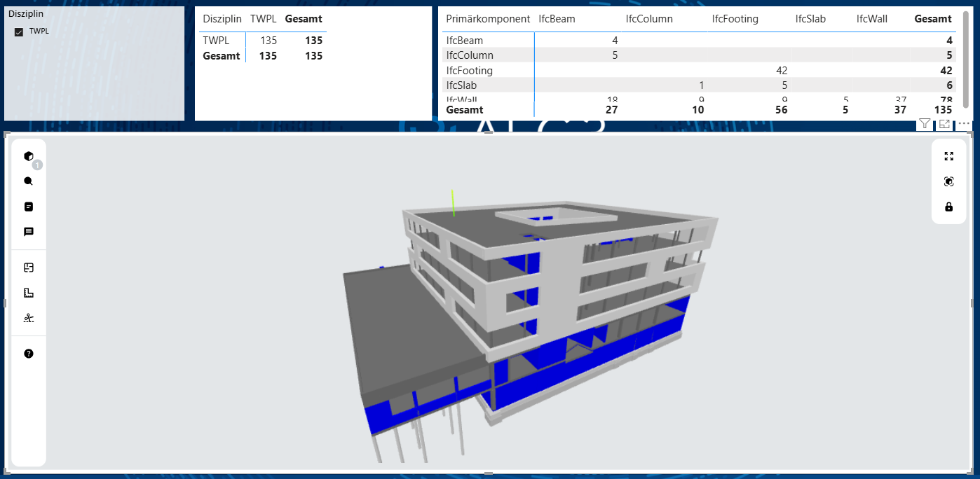The height and width of the screenshot is (479, 980).
Task: Click total 27 in the Gesamt row
Action: click(x=611, y=110)
